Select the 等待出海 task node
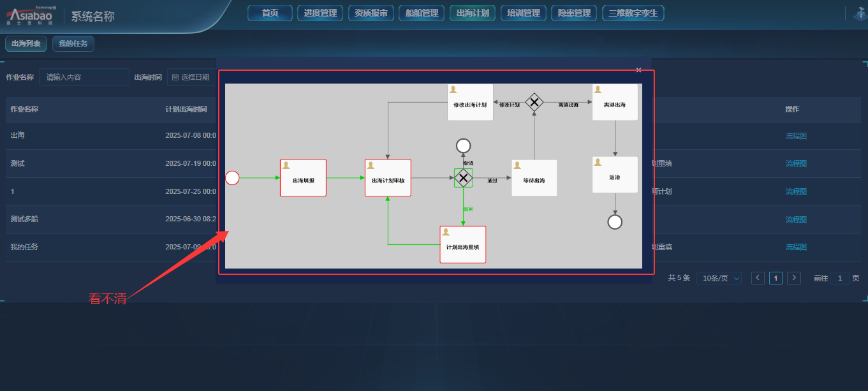Viewport: 868px width, 391px height. click(534, 178)
